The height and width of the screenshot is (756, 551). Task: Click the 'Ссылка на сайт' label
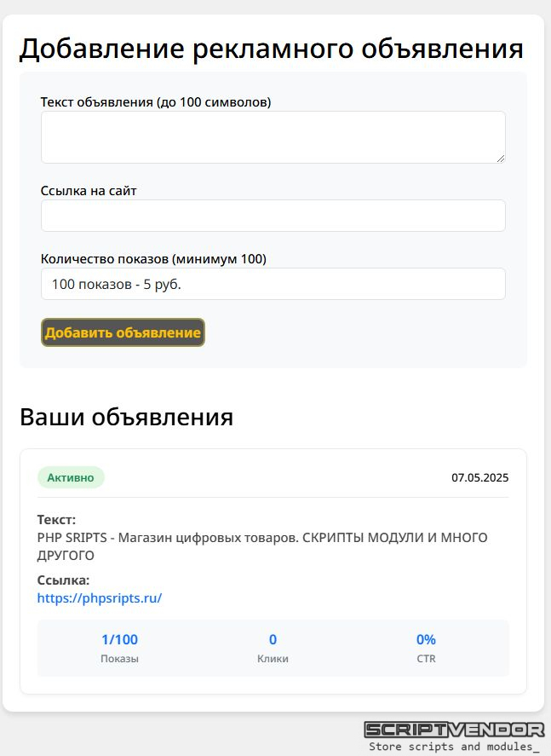[89, 191]
